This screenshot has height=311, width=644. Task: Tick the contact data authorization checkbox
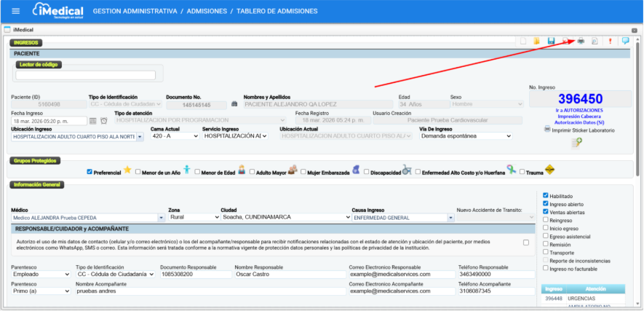[525, 243]
